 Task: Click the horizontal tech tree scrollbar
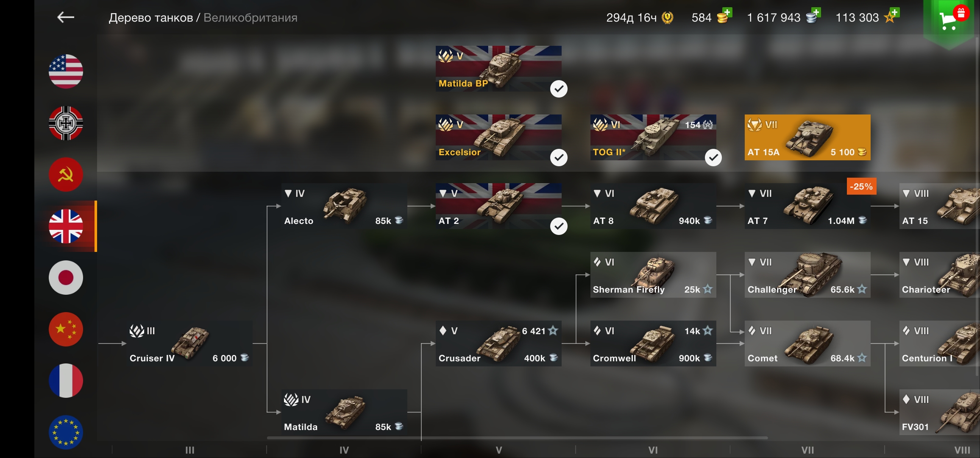click(x=517, y=438)
